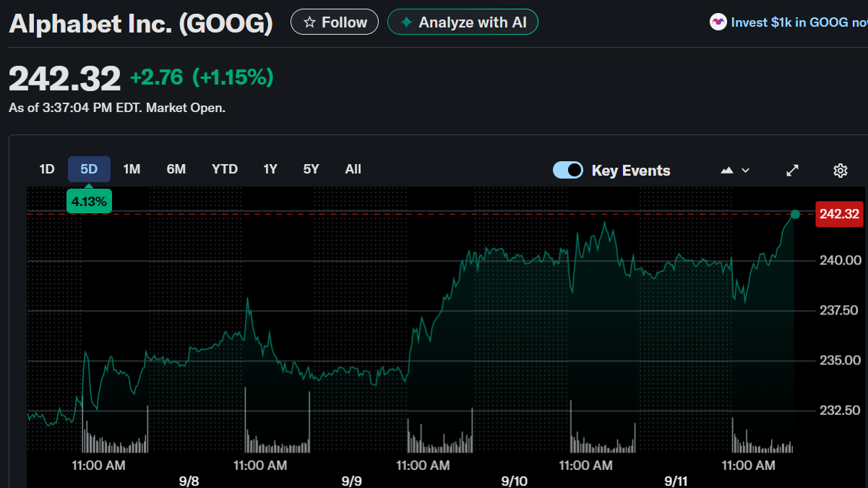Screen dimensions: 868x488
Task: Click Analyze with AI button
Action: (x=463, y=22)
